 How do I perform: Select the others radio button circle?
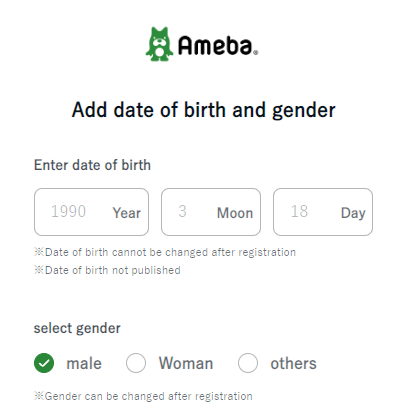[248, 363]
